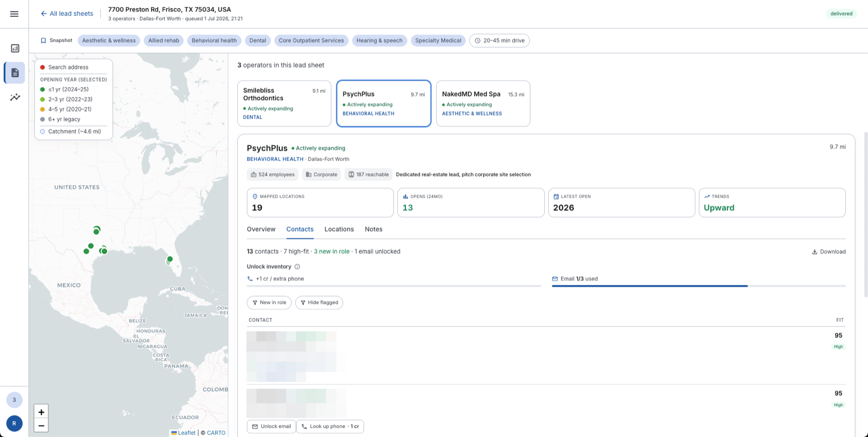This screenshot has width=868, height=437.
Task: Click the phone icon by extra phone credit
Action: pyautogui.click(x=250, y=279)
